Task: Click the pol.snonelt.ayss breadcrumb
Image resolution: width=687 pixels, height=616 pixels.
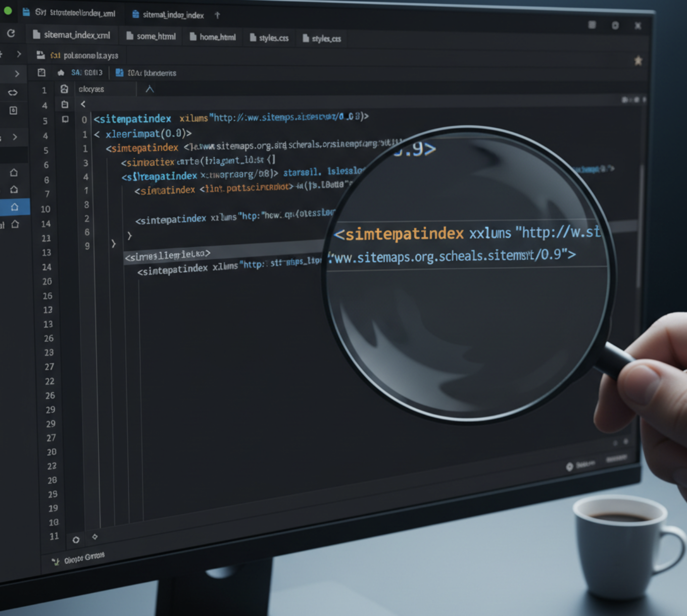Action: (x=91, y=55)
